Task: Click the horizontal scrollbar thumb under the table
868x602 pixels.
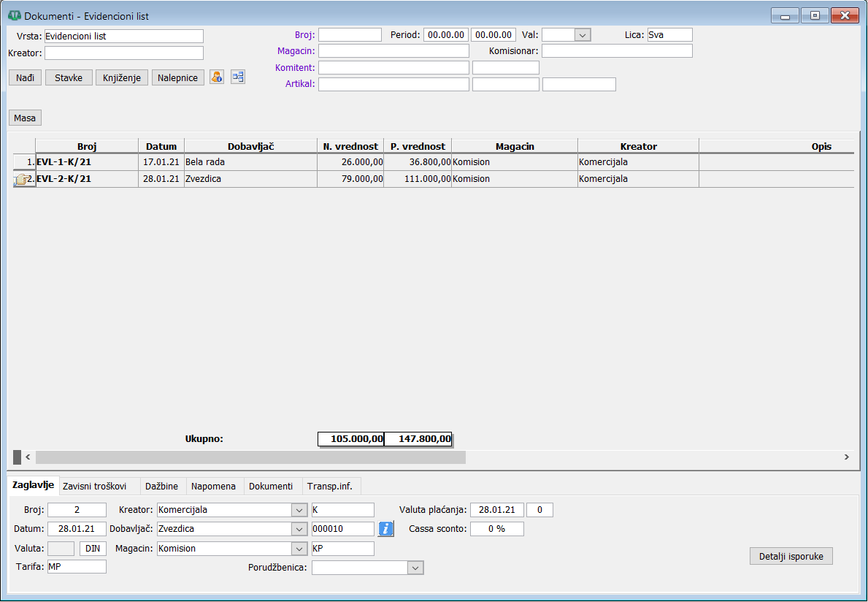Action: (x=250, y=457)
